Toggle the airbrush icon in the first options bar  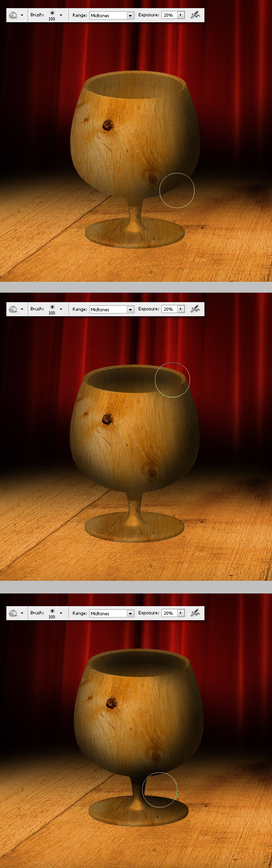point(195,15)
